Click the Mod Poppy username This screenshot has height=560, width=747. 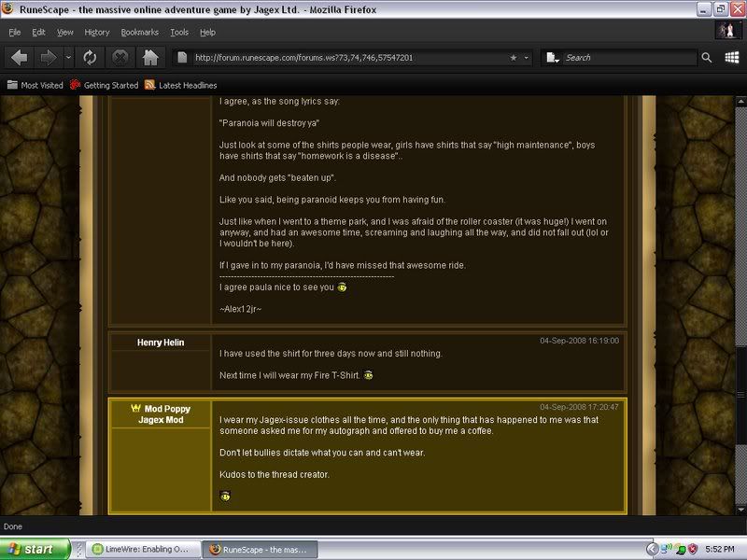click(167, 409)
